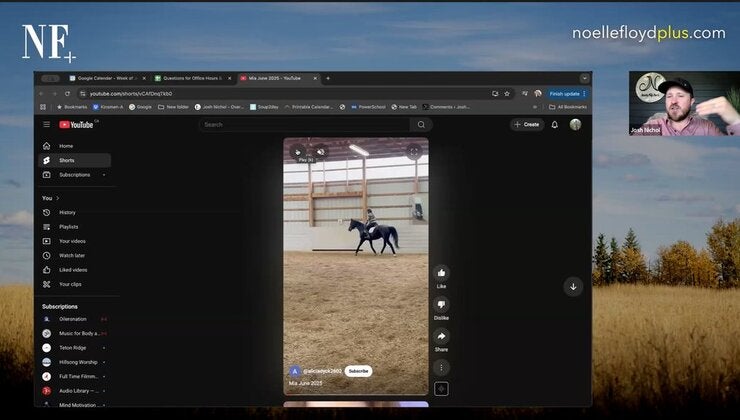Click the YouTube search field
The width and height of the screenshot is (740, 420).
coord(304,125)
